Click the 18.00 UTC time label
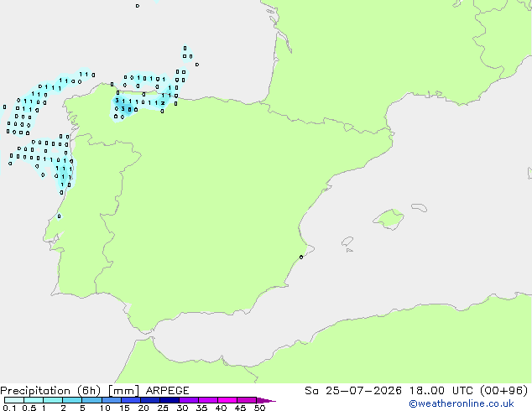 [441, 391]
